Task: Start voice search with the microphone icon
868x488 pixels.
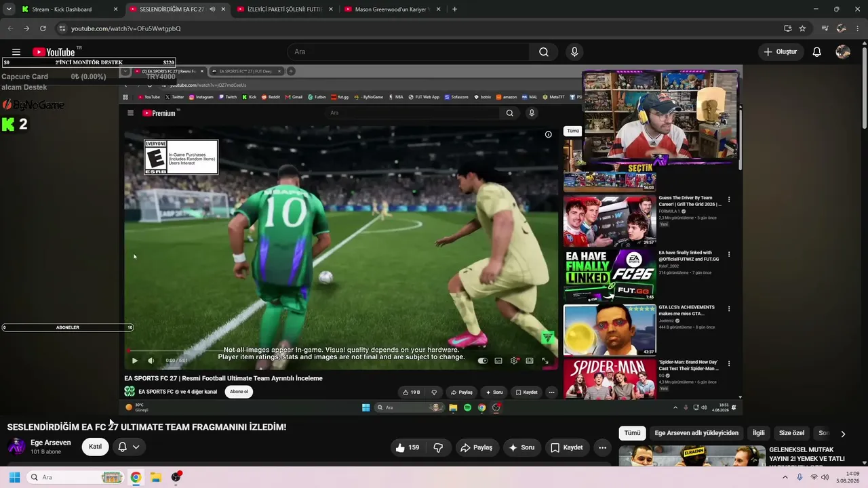Action: click(574, 52)
